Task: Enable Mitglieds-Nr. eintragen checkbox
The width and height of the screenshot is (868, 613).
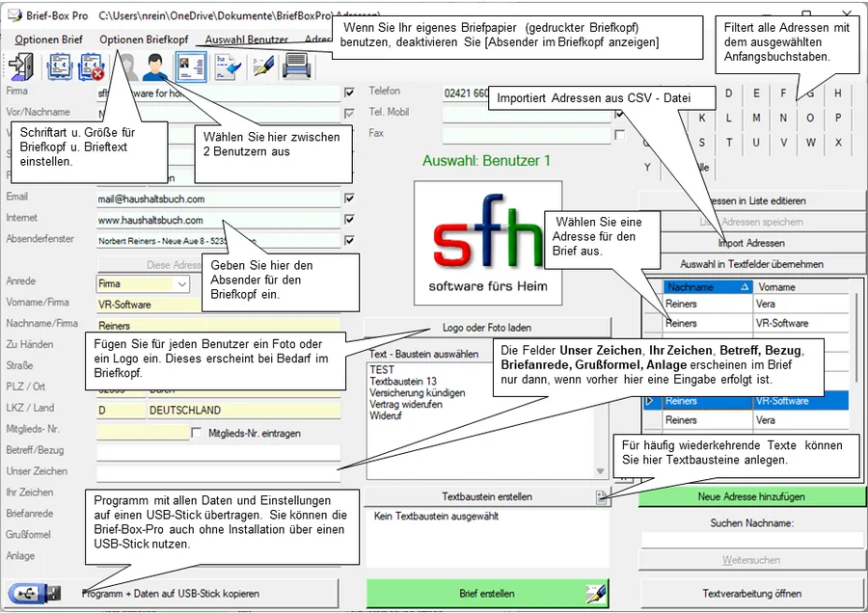Action: [x=196, y=433]
